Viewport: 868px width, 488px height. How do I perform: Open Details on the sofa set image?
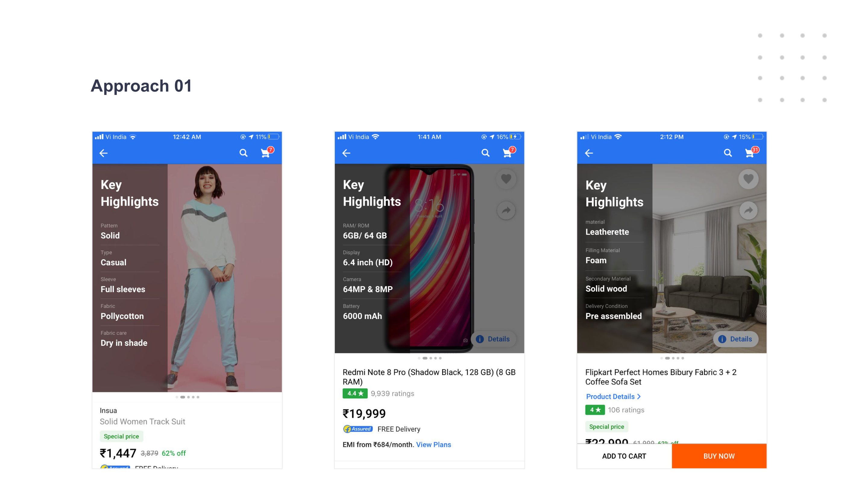tap(736, 339)
